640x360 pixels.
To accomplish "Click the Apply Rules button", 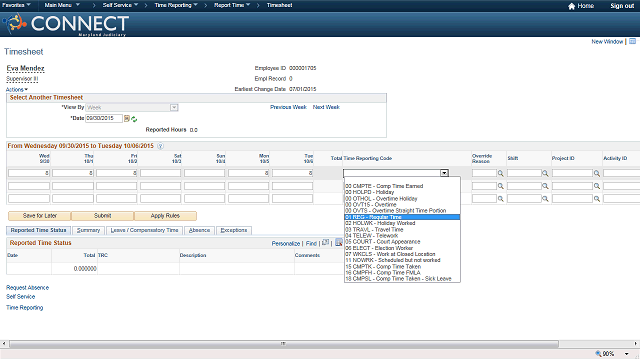I will click(x=165, y=216).
